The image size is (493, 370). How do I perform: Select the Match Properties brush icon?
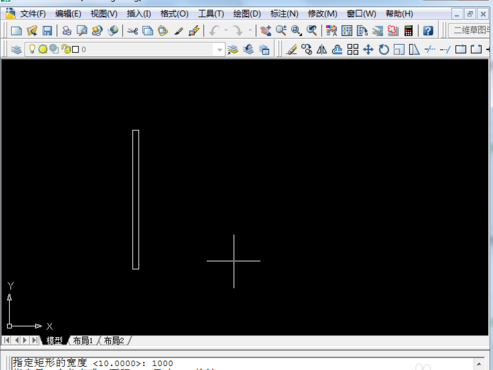[x=179, y=31]
